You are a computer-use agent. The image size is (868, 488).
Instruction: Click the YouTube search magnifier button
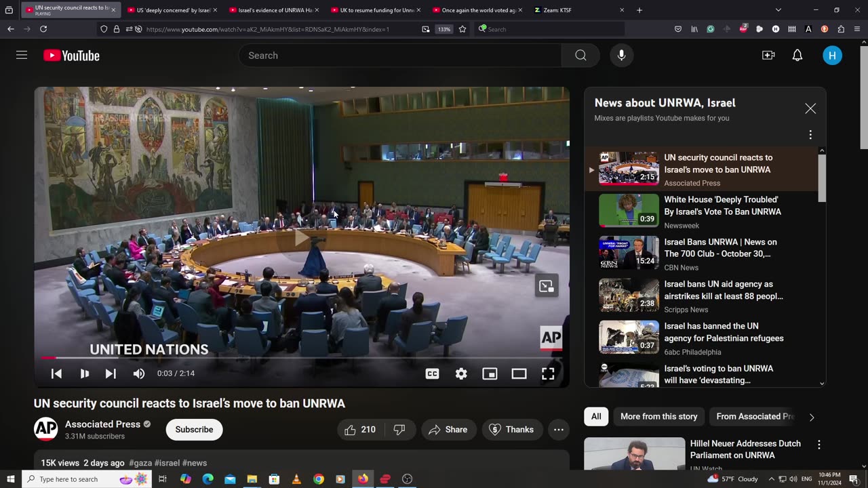[580, 56]
